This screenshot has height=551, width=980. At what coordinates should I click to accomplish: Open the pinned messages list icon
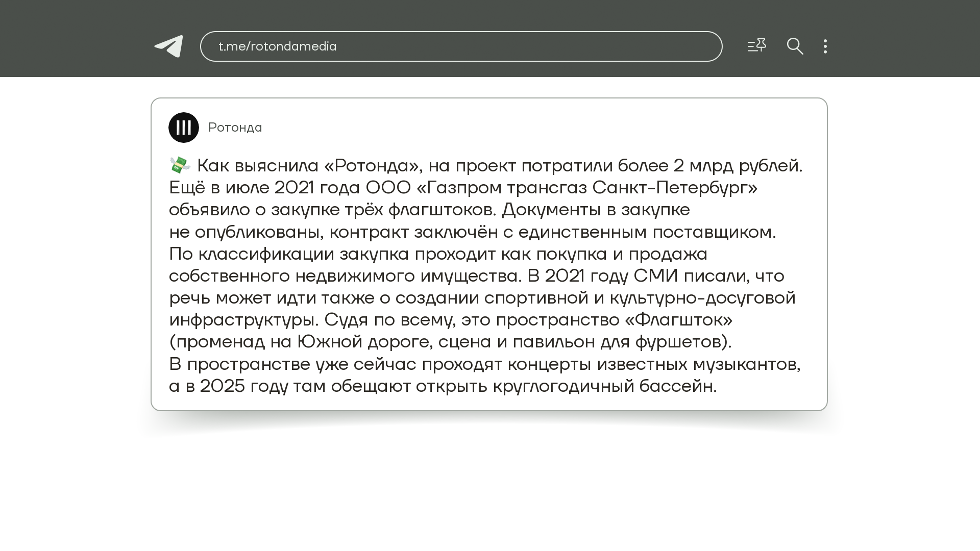click(756, 46)
